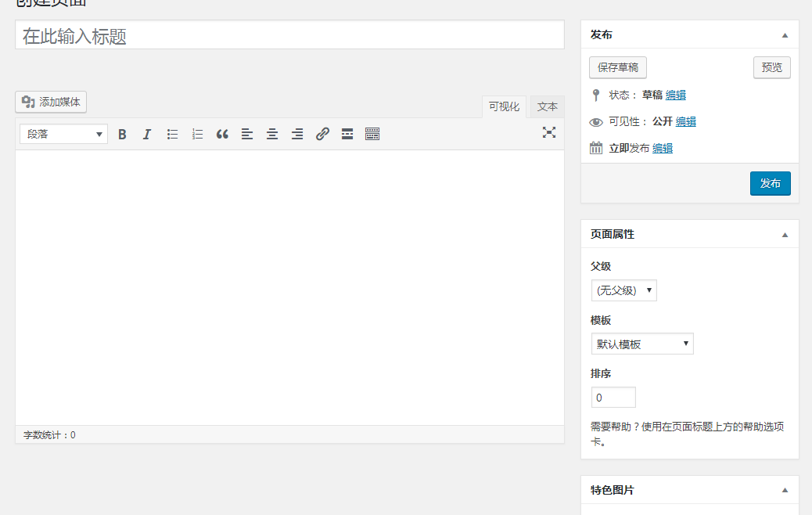Collapse the 页面属性 panel with its arrow

(x=785, y=235)
